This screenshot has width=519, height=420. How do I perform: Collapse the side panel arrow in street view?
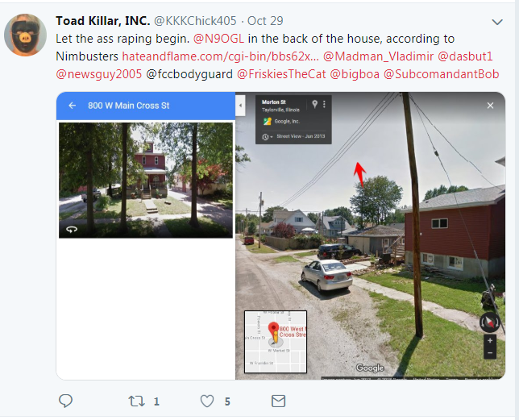pos(240,106)
